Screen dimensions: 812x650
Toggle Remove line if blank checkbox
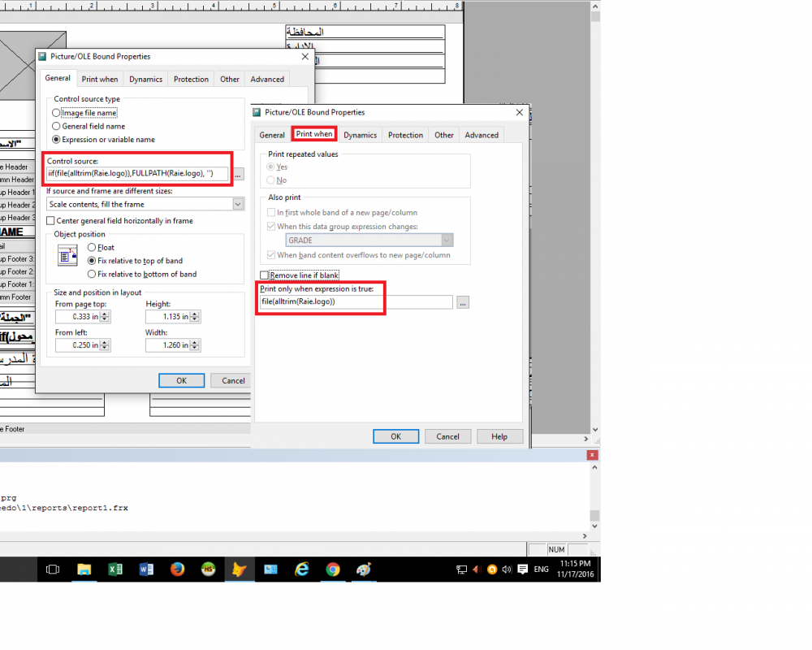click(265, 275)
